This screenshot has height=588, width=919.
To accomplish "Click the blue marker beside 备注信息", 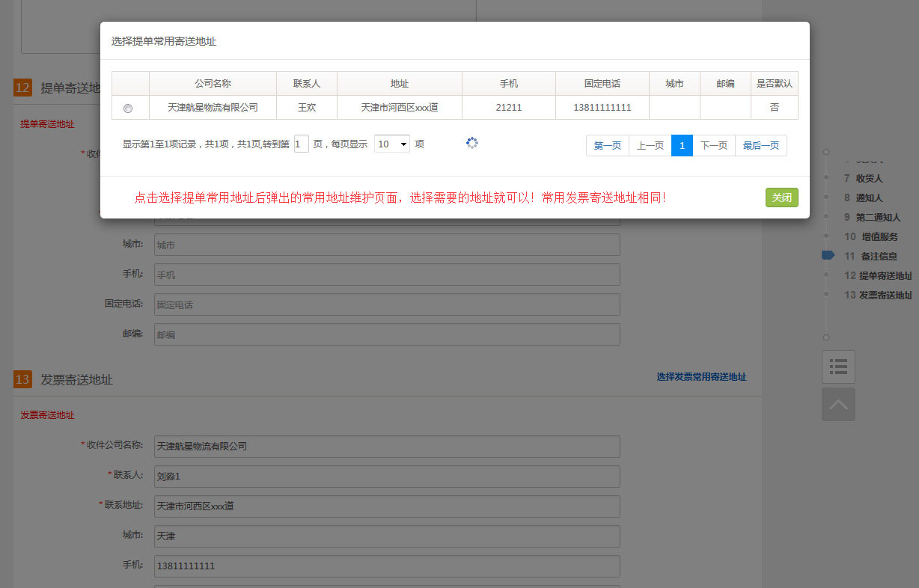I will click(828, 255).
